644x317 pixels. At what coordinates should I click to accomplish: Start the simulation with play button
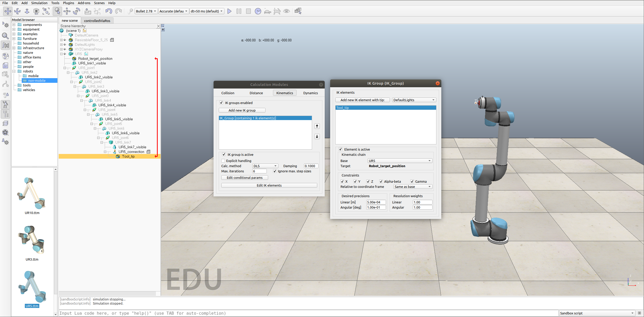pos(229,11)
